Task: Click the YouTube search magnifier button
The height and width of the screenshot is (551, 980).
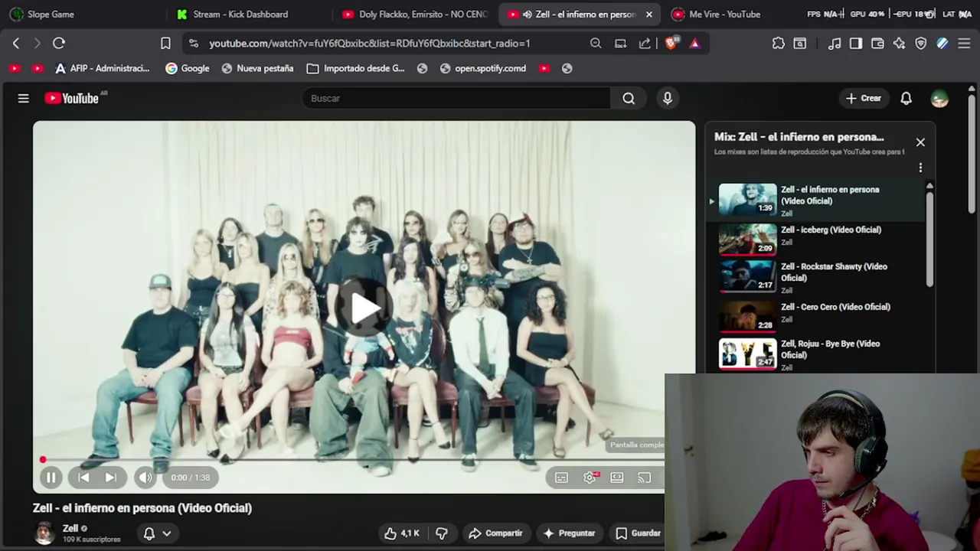Action: click(629, 98)
